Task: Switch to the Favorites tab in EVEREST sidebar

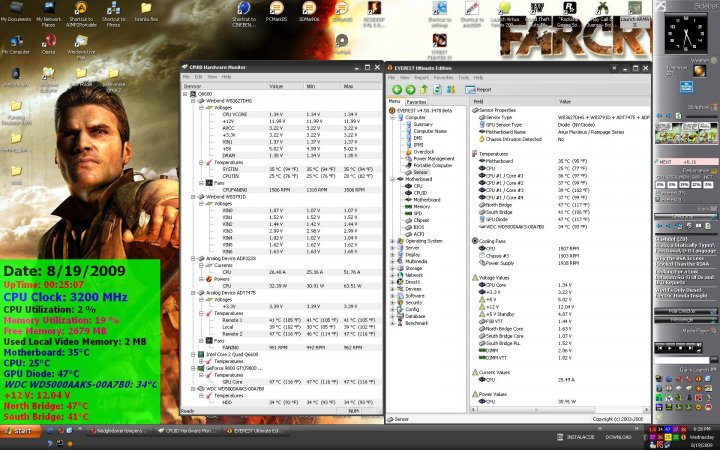Action: 416,102
